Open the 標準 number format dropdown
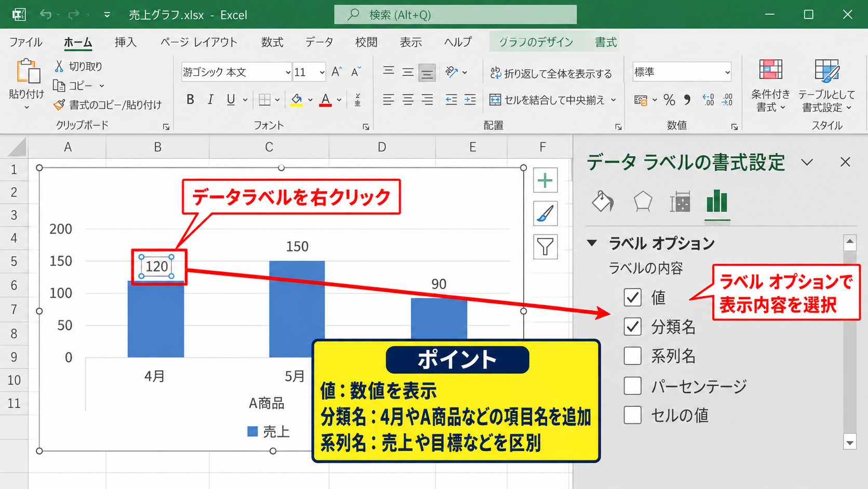868x489 pixels. [727, 72]
